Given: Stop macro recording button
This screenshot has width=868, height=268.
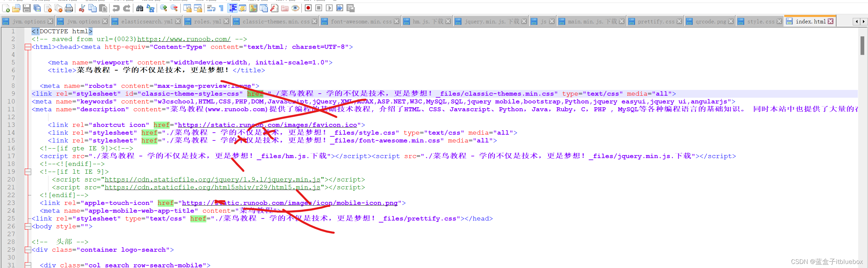Looking at the screenshot, I should (319, 8).
